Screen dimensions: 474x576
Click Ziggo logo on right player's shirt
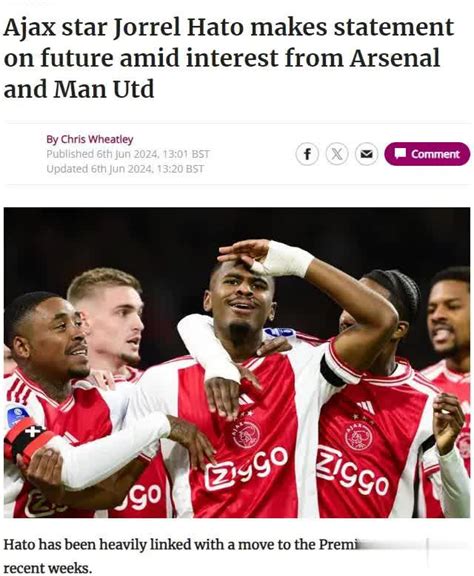(352, 470)
